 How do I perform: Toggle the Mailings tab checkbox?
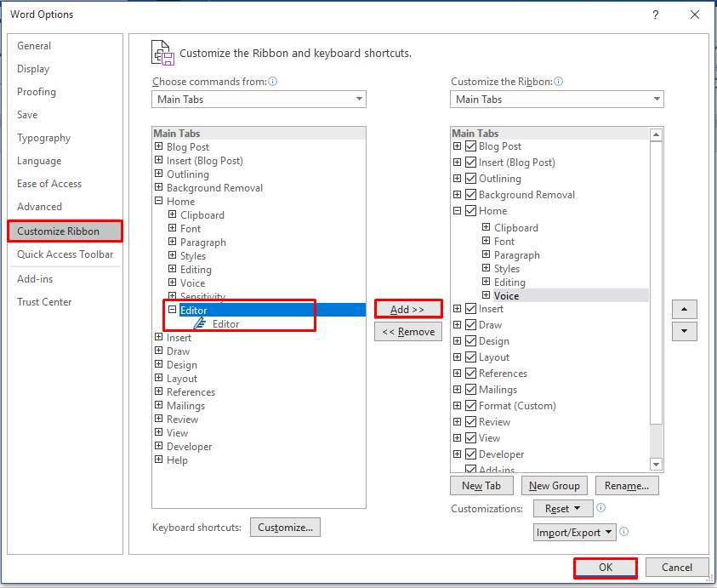coord(470,390)
